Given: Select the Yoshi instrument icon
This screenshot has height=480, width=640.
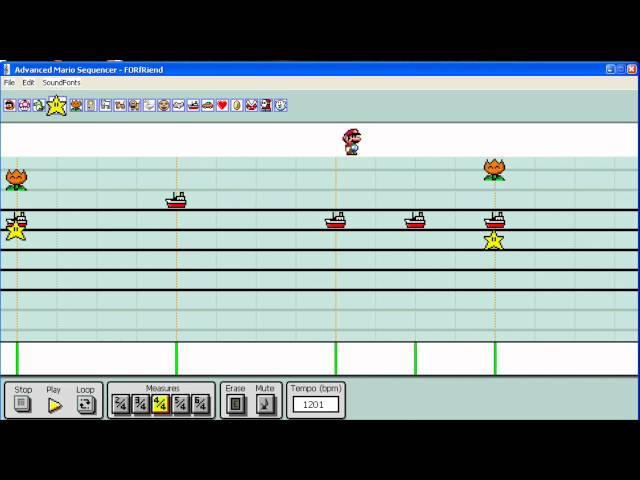Looking at the screenshot, I should pyautogui.click(x=39, y=105).
